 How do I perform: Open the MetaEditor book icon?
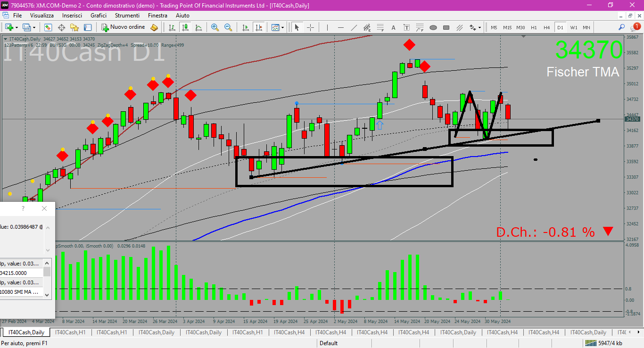pyautogui.click(x=154, y=27)
